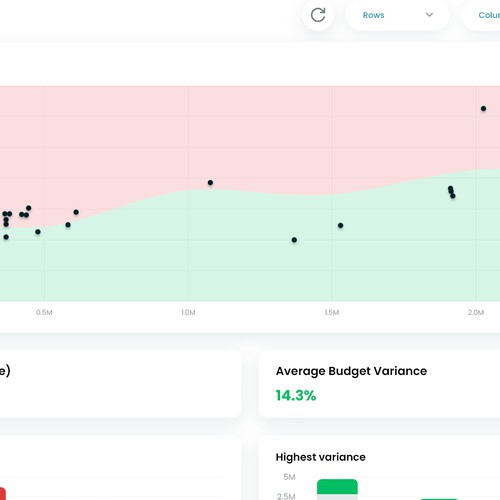
Task: Click the 2.5M axis label in Highest variance
Action: pos(286,496)
